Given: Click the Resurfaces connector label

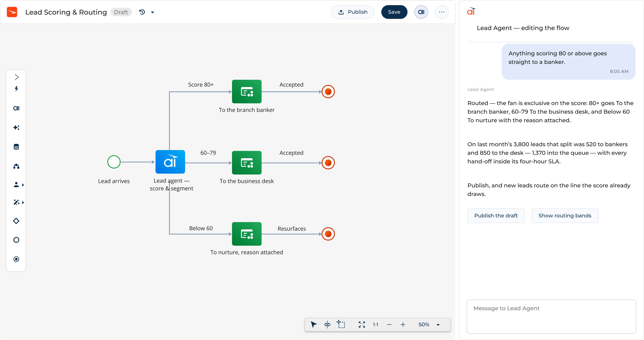Looking at the screenshot, I should (292, 229).
